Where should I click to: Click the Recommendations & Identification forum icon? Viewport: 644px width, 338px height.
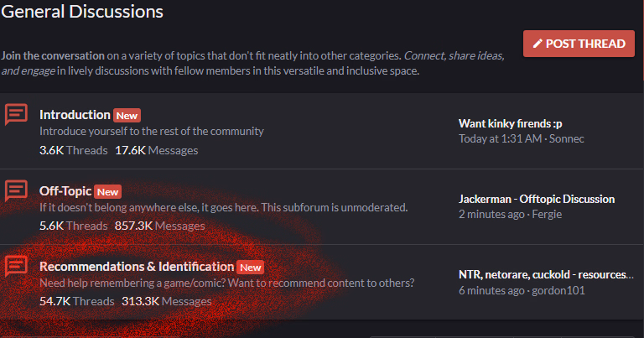tap(16, 266)
